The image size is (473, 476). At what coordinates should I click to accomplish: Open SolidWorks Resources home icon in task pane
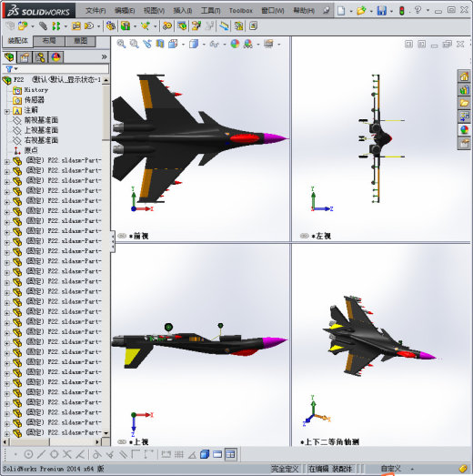[x=464, y=76]
